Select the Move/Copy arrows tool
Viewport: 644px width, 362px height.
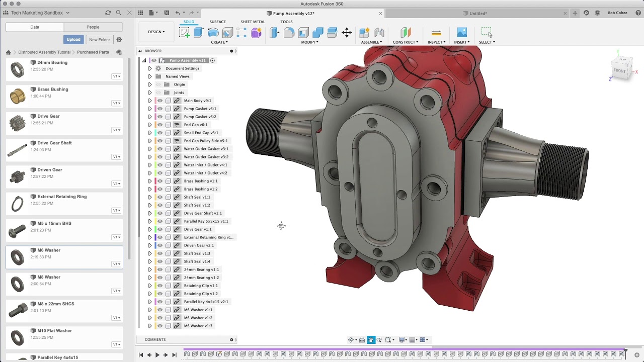(347, 33)
